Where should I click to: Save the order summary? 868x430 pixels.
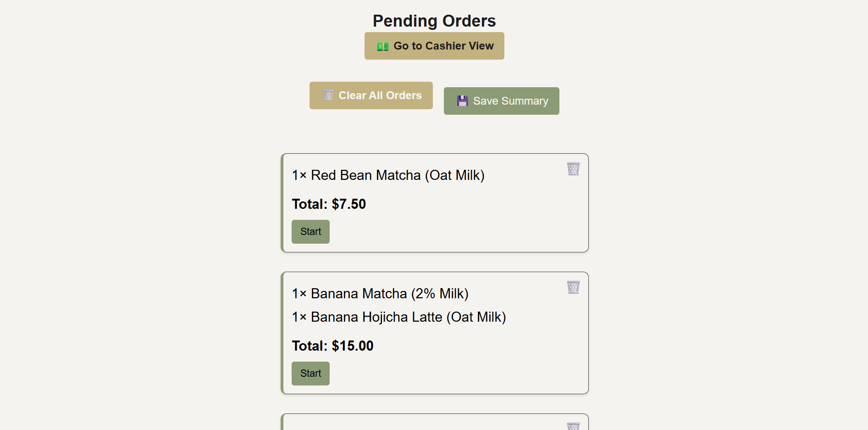click(x=501, y=101)
